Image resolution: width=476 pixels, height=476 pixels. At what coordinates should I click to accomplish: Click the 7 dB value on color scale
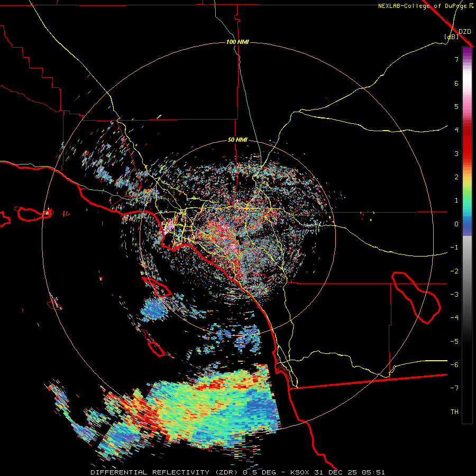coord(456,59)
